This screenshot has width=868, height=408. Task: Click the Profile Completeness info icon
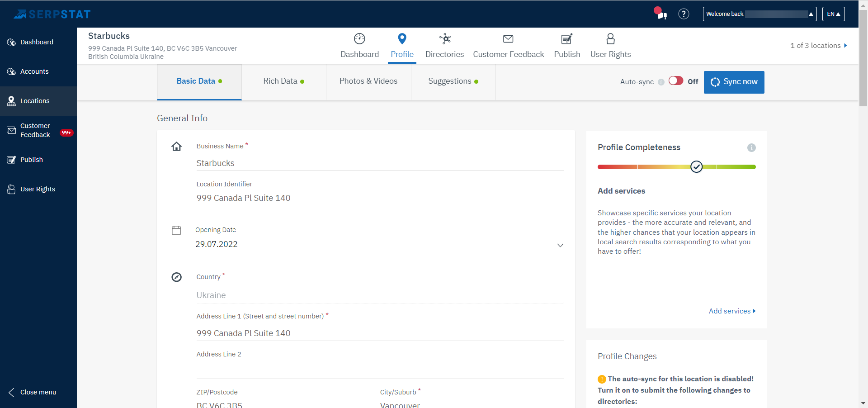point(751,147)
